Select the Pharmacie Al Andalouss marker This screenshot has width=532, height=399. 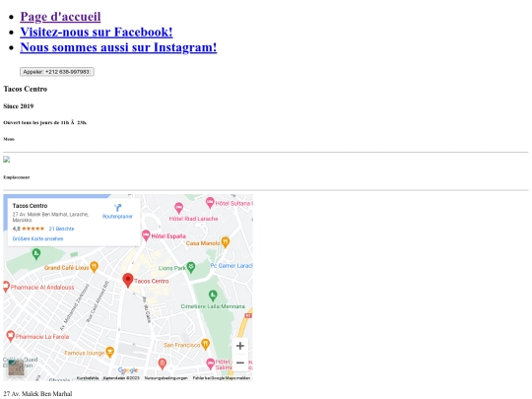tap(6, 287)
